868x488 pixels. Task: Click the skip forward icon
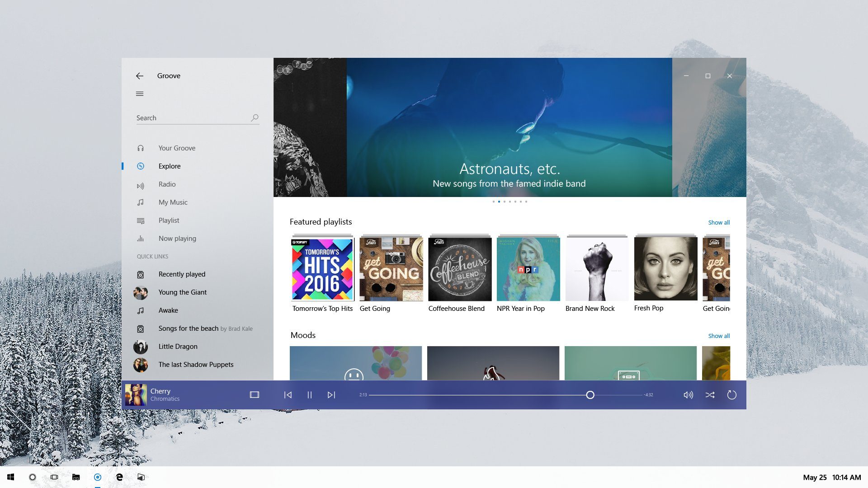click(x=330, y=394)
